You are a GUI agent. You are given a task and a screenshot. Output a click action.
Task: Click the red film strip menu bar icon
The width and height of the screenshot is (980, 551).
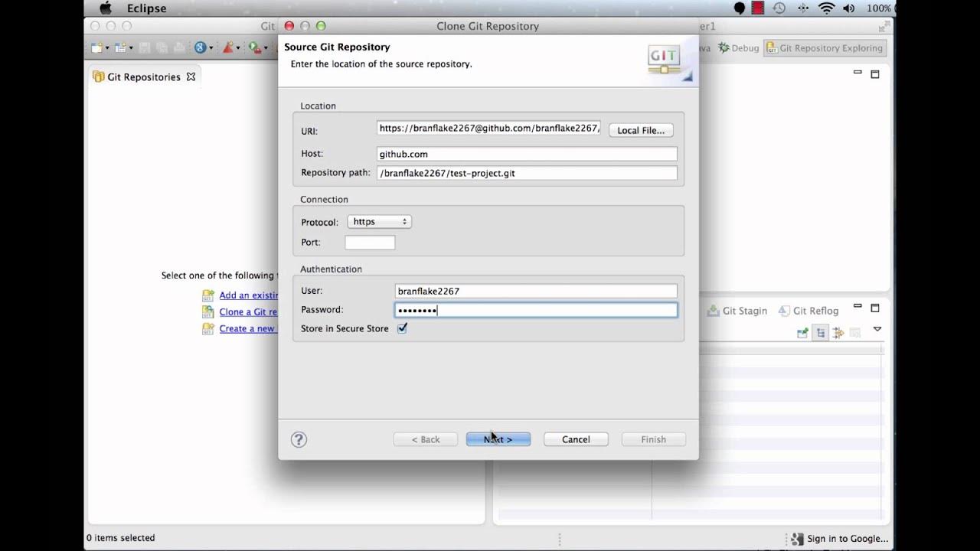click(758, 8)
